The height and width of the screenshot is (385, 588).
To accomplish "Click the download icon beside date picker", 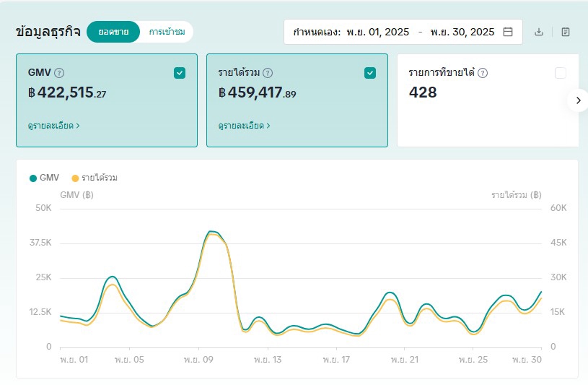I will click(x=538, y=32).
